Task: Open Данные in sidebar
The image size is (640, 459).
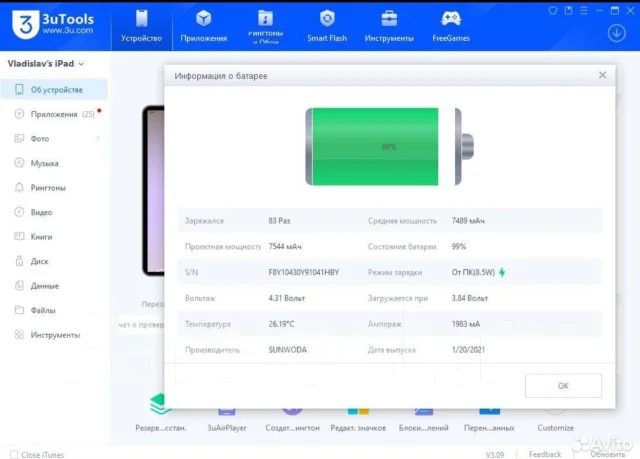Action: 54,286
